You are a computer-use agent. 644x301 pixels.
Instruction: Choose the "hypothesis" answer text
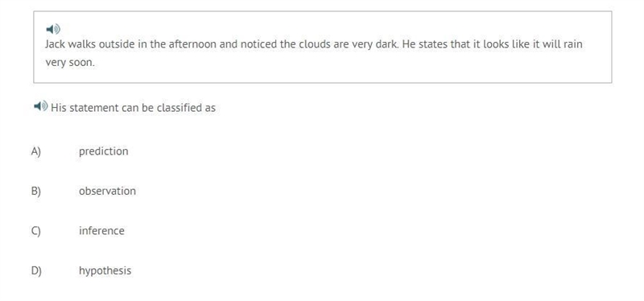(105, 271)
